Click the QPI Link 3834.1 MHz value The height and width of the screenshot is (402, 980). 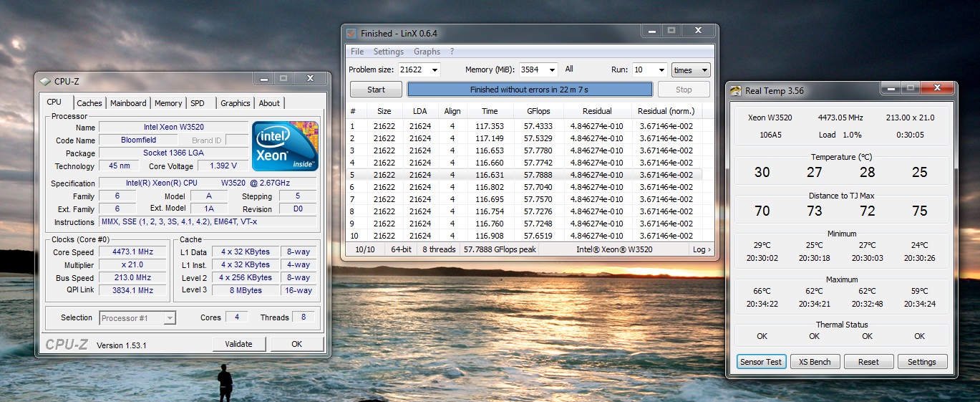(133, 291)
